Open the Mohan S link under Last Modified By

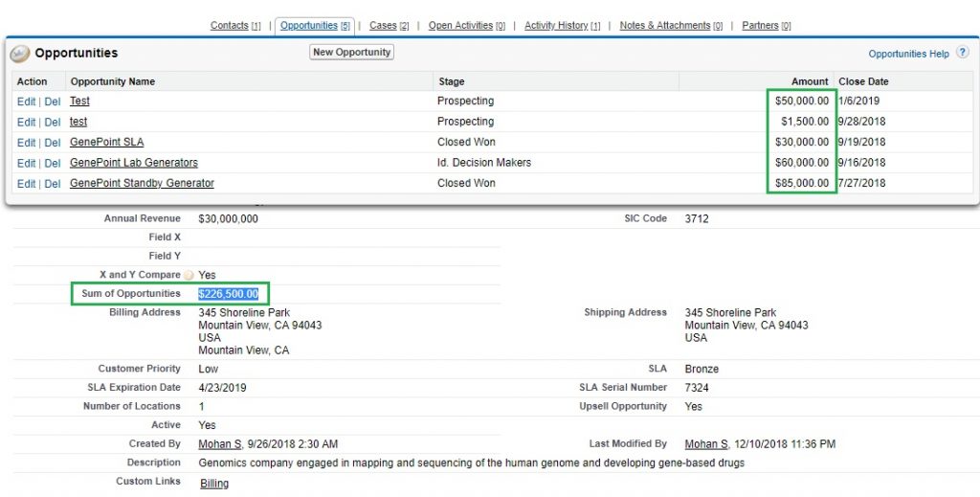[706, 444]
